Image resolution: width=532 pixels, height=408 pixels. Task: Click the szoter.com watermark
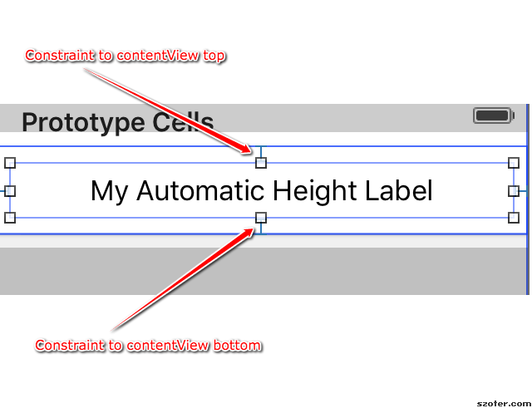(x=505, y=404)
